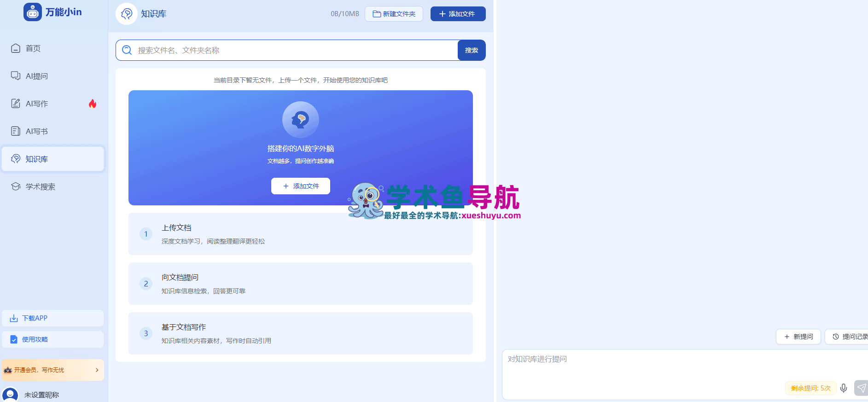
Task: Click the 万能小in robot logo icon
Action: 33,12
